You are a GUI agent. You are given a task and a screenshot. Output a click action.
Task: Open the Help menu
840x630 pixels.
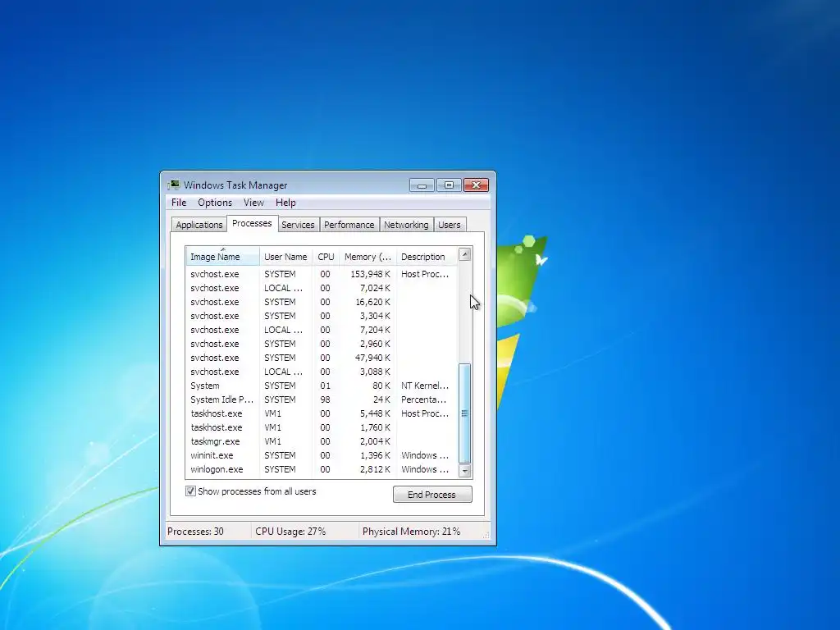(285, 203)
